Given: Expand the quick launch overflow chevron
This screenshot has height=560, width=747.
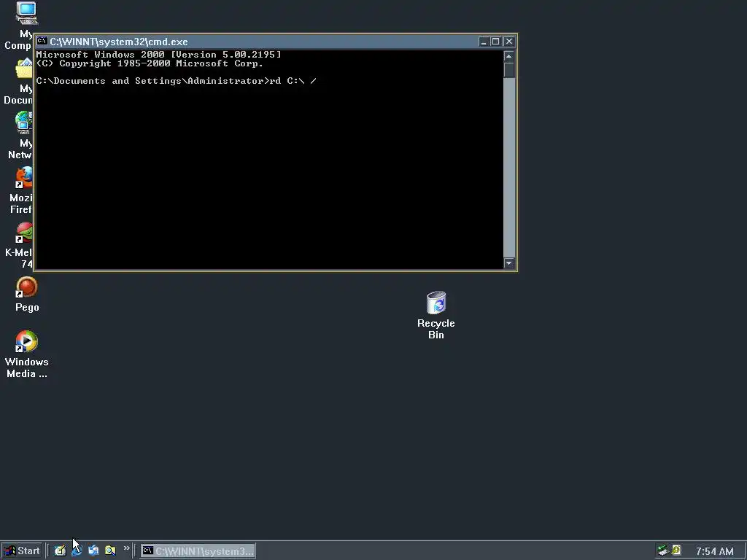Looking at the screenshot, I should point(127,548).
